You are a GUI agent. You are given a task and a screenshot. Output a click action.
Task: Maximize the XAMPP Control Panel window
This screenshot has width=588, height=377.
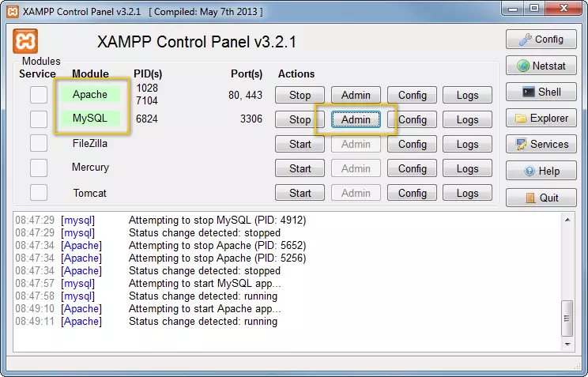534,8
